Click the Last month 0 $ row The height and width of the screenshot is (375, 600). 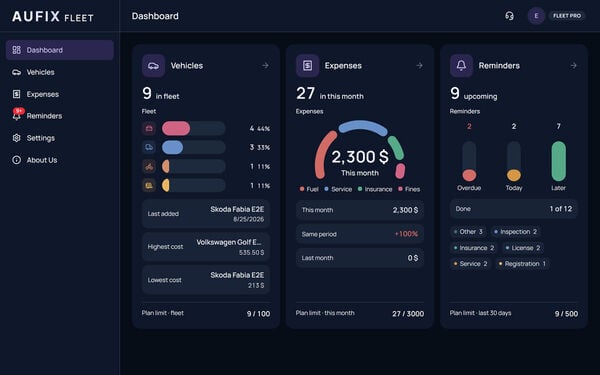click(360, 258)
